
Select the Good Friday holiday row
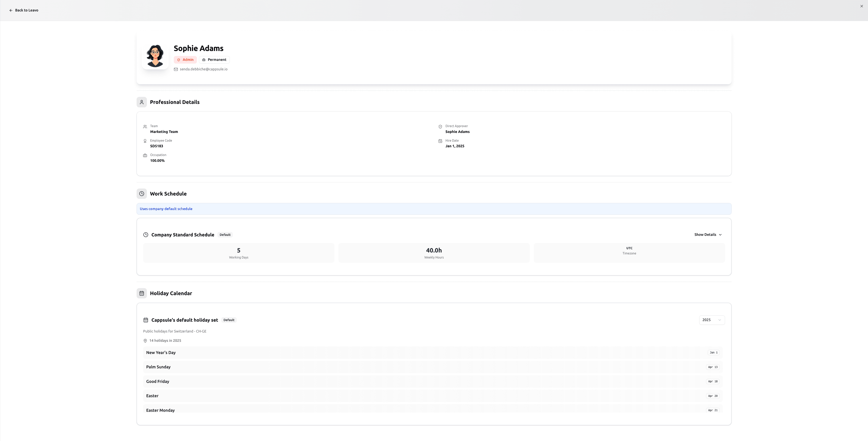click(x=433, y=382)
